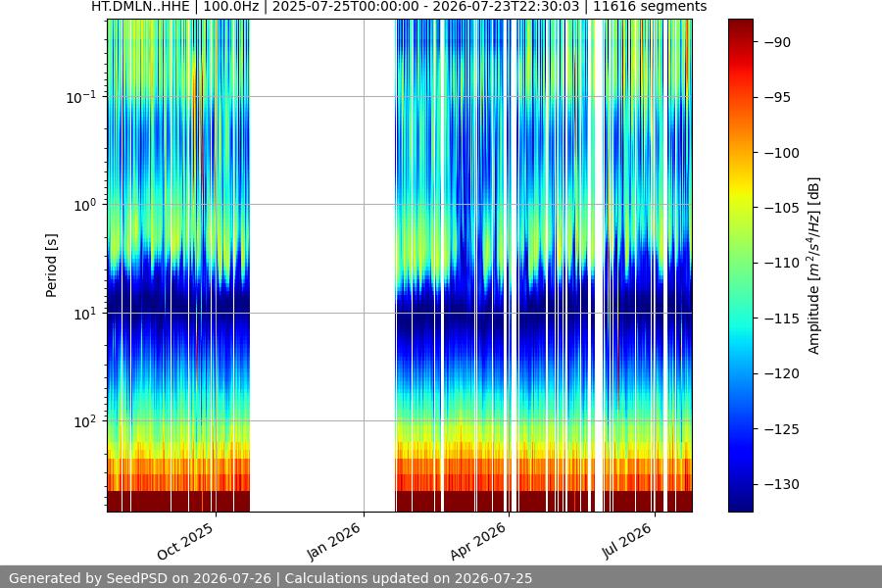Screen dimensions: 882x588
Task: Click the -110 colorbar tick label
Action: [782, 263]
